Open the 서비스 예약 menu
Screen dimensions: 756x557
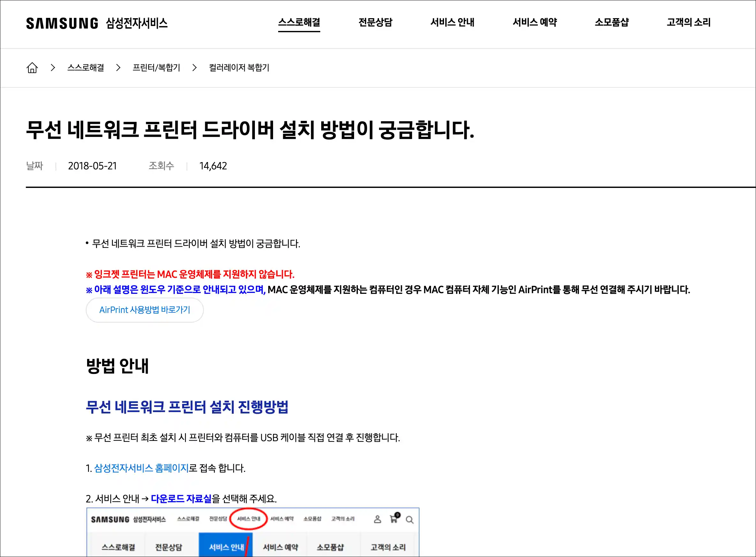click(535, 23)
